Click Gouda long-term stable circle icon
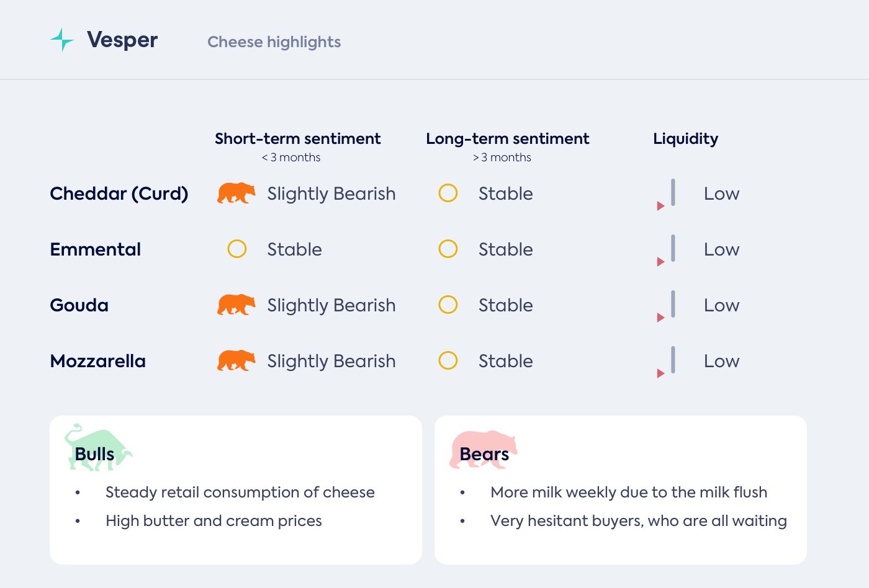 pyautogui.click(x=448, y=305)
